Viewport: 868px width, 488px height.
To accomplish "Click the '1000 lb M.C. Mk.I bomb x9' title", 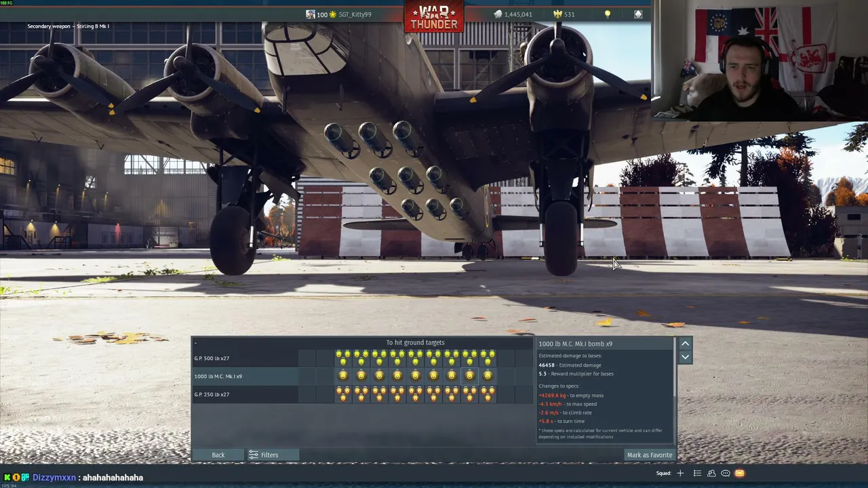I will [575, 344].
